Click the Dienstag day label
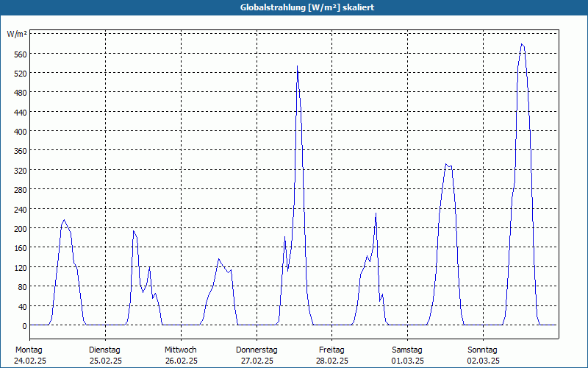Viewport: 588px width, 368px height. pos(104,350)
